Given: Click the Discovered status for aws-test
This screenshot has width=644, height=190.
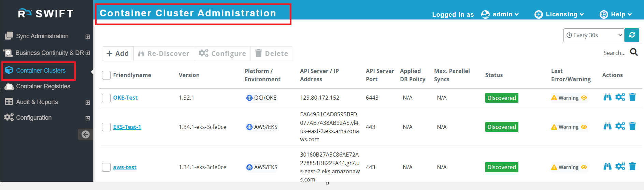Looking at the screenshot, I should click(x=502, y=167).
